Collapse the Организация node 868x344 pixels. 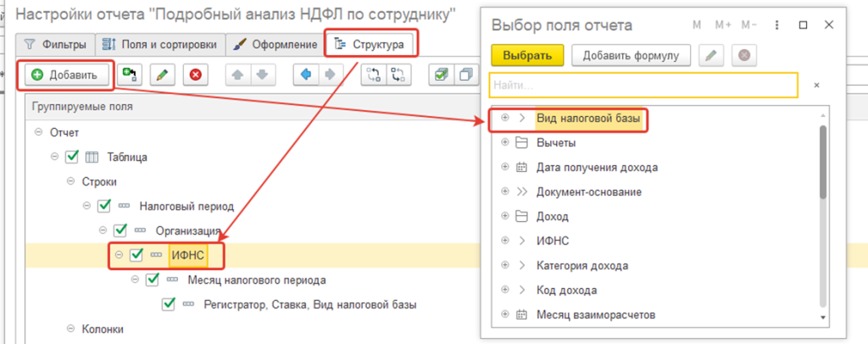(x=103, y=230)
